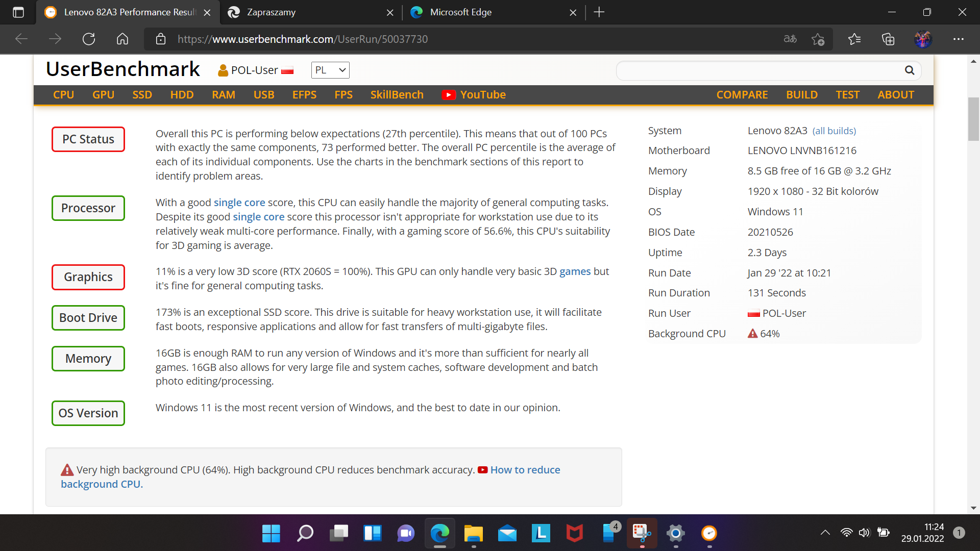
Task: Open Mail app on taskbar
Action: 507,534
